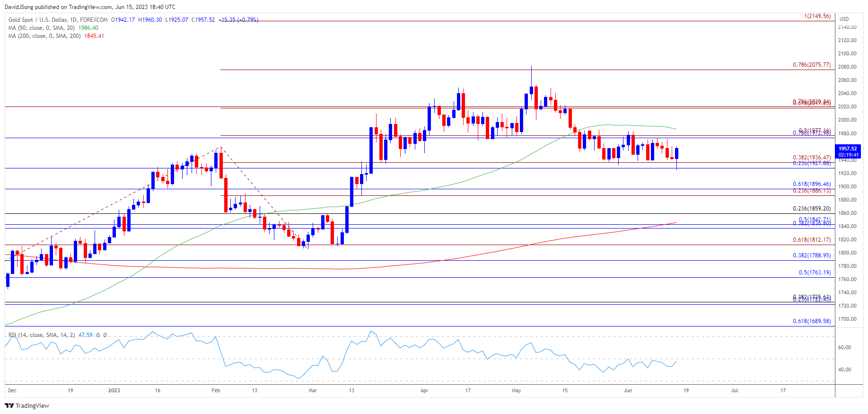Viewport: 868px width, 414px height.
Task: Select the RSI (14, close, SMA, 14, 2) legend
Action: click(42, 335)
